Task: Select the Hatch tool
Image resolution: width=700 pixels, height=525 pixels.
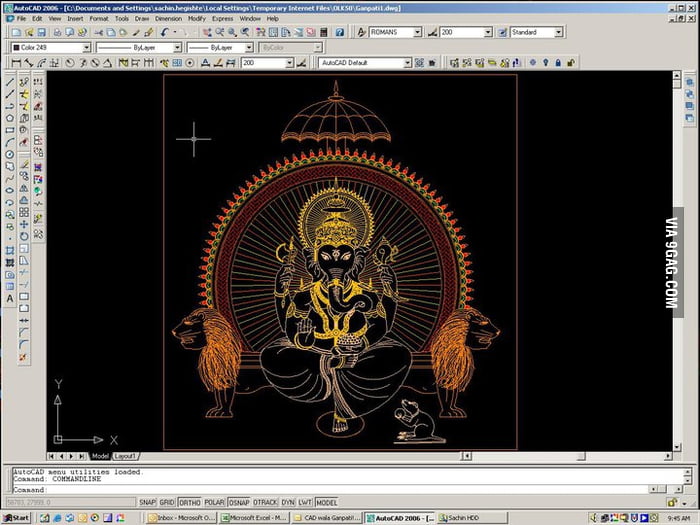Action: pyautogui.click(x=9, y=251)
